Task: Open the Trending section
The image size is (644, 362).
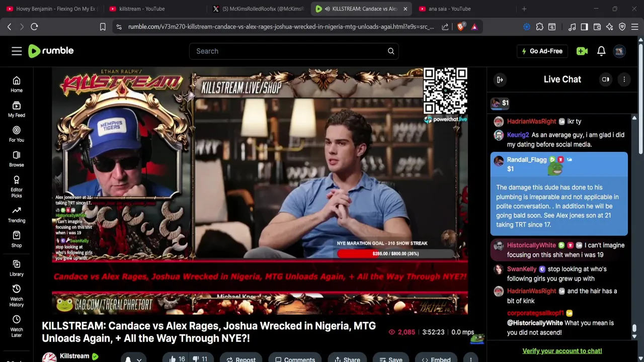Action: (x=17, y=214)
